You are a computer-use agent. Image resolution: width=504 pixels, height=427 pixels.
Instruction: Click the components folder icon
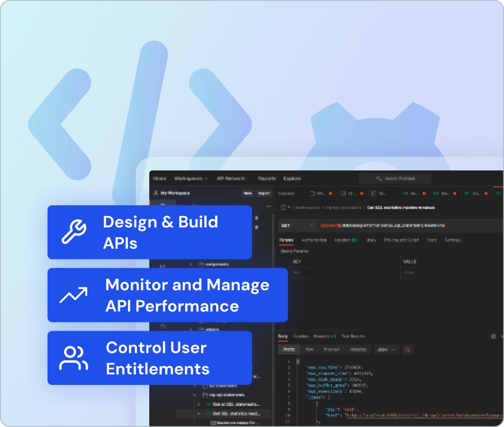tap(201, 264)
